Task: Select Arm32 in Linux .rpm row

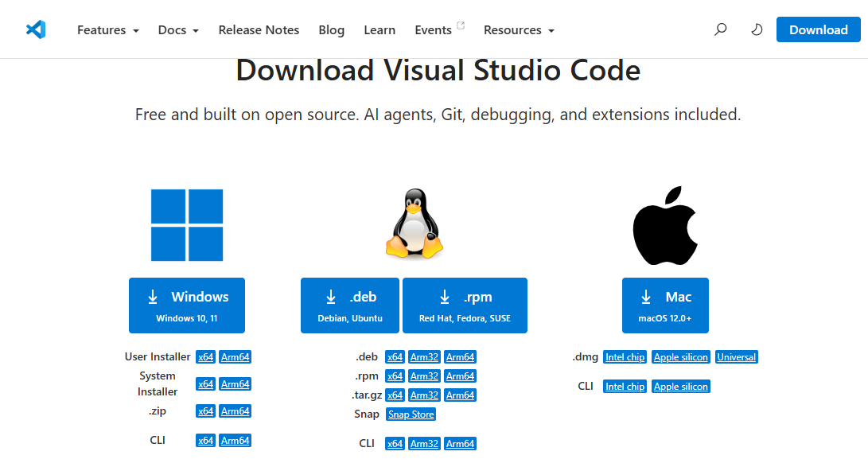Action: pos(425,376)
